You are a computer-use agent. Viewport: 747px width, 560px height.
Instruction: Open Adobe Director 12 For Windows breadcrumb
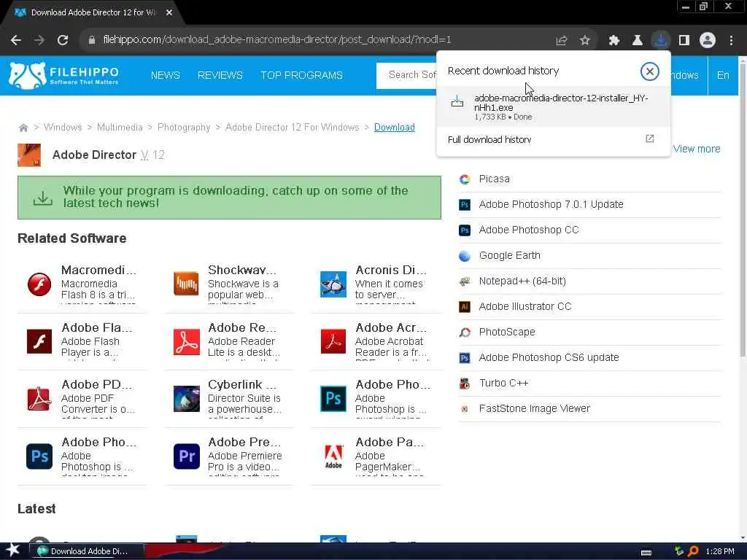[292, 127]
